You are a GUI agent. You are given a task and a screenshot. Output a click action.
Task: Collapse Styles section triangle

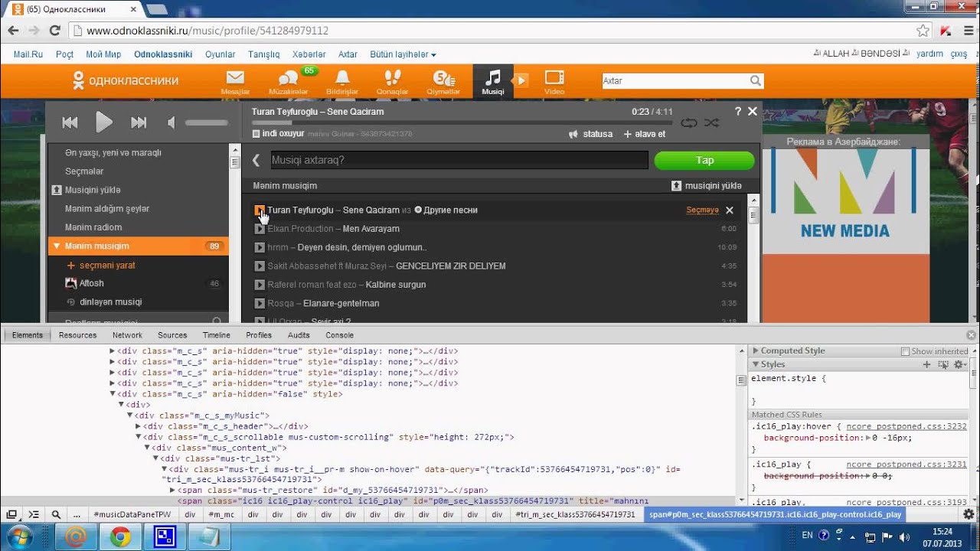coord(756,364)
